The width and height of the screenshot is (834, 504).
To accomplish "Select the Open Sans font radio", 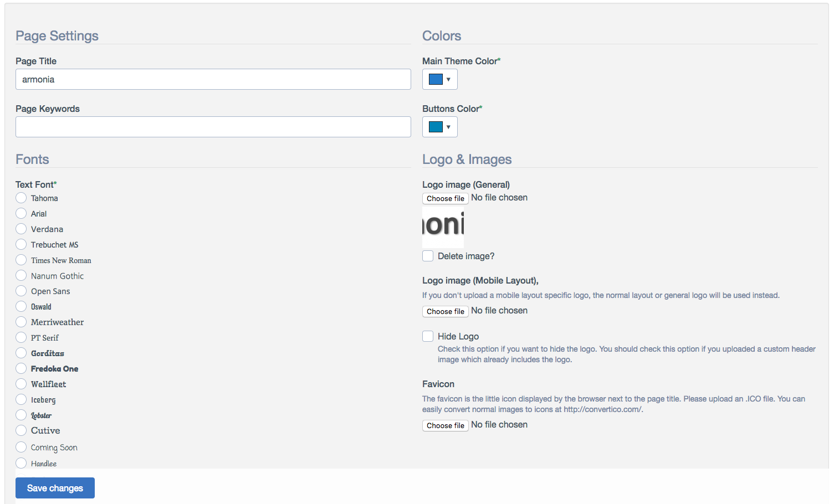I will tap(21, 291).
